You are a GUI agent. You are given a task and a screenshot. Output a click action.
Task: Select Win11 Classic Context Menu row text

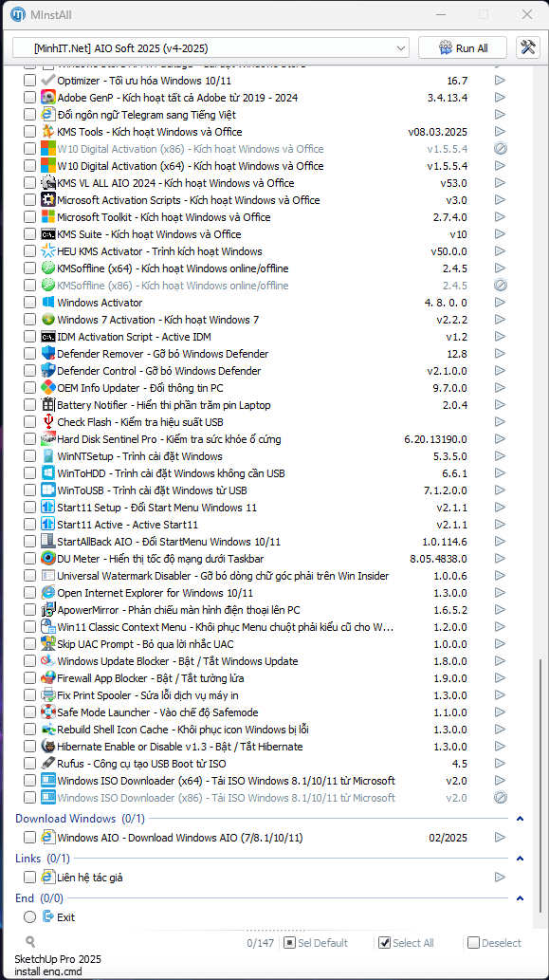226,627
